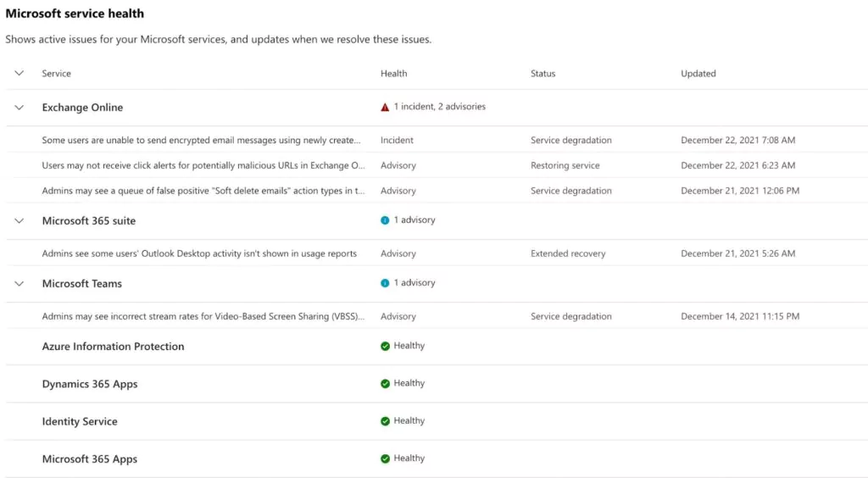Click the blue info icon for Microsoft 365 suite
Image resolution: width=868 pixels, height=478 pixels.
[385, 220]
